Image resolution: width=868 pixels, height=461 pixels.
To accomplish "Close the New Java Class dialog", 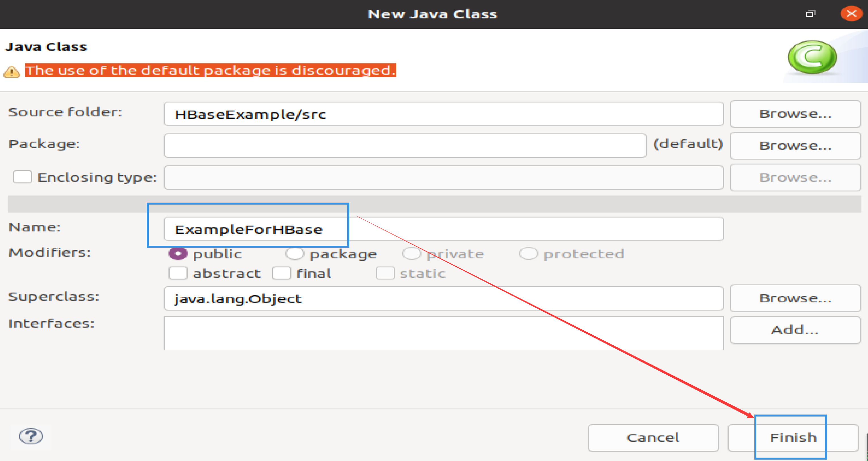I will (851, 14).
